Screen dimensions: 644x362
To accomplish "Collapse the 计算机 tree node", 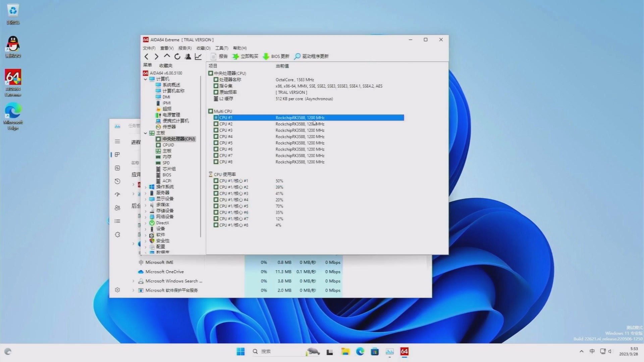I will [x=146, y=79].
